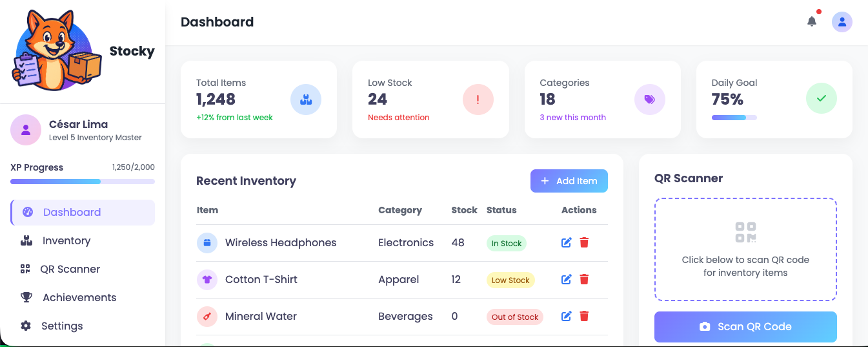868x347 pixels.
Task: Click the notification bell icon
Action: [812, 22]
